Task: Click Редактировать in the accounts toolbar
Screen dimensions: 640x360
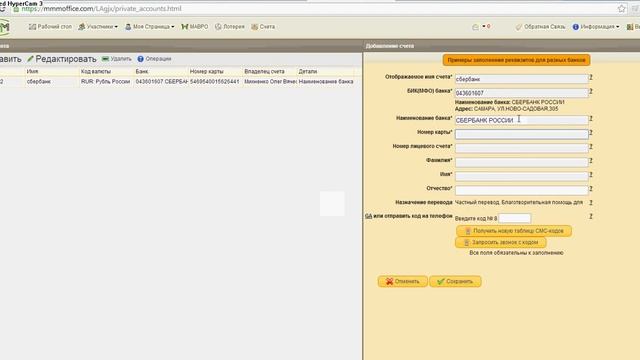Action: 62,59
